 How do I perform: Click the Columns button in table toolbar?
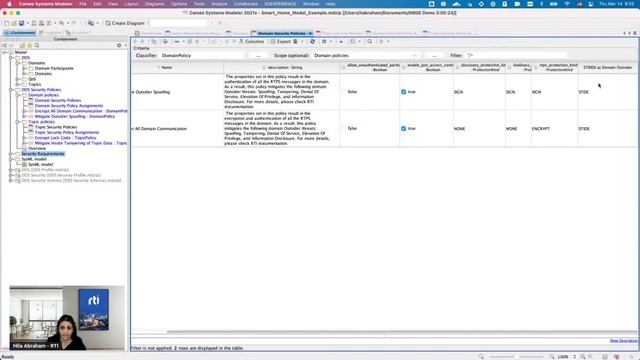coord(251,42)
